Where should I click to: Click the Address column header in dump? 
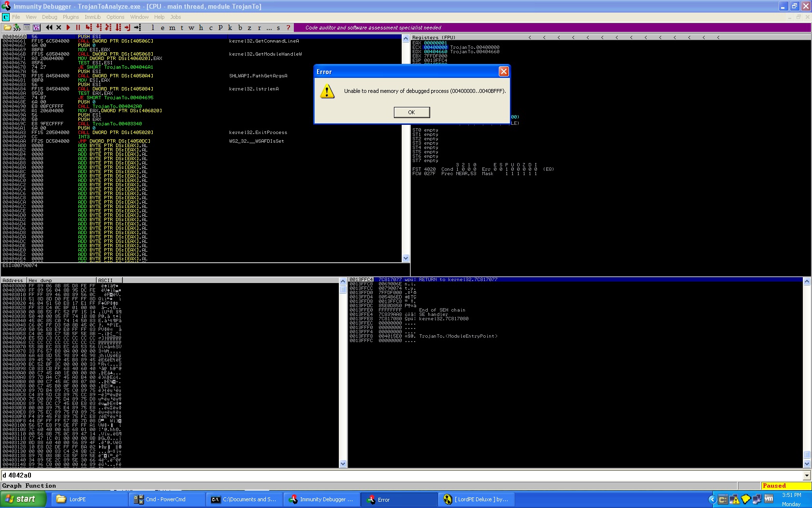click(x=13, y=280)
